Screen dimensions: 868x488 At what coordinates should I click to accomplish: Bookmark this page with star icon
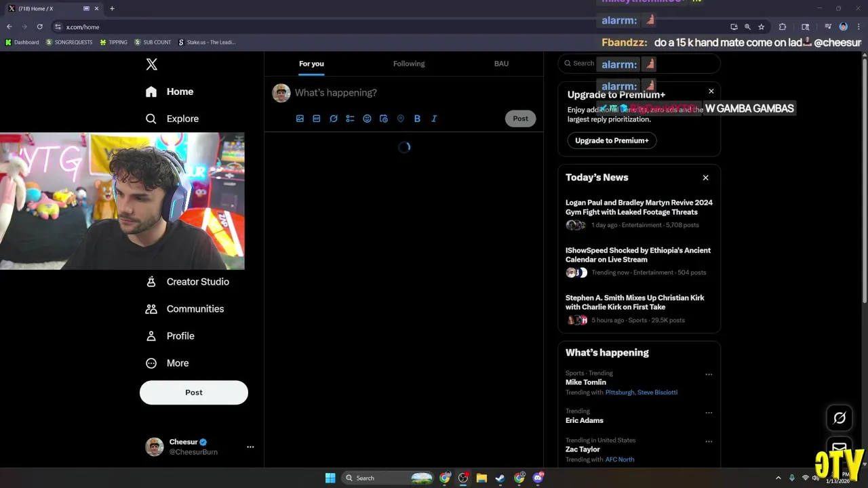point(762,27)
